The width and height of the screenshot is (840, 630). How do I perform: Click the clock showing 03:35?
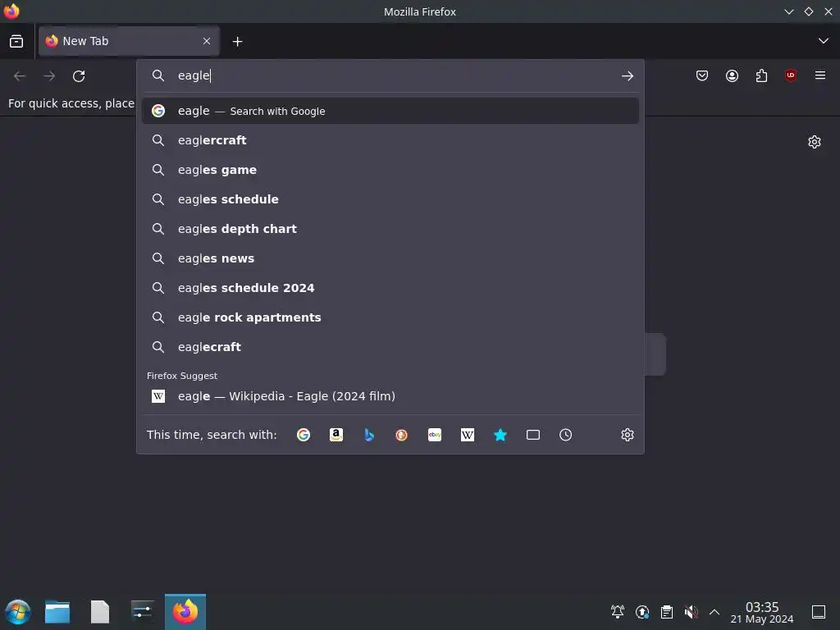coord(762,612)
